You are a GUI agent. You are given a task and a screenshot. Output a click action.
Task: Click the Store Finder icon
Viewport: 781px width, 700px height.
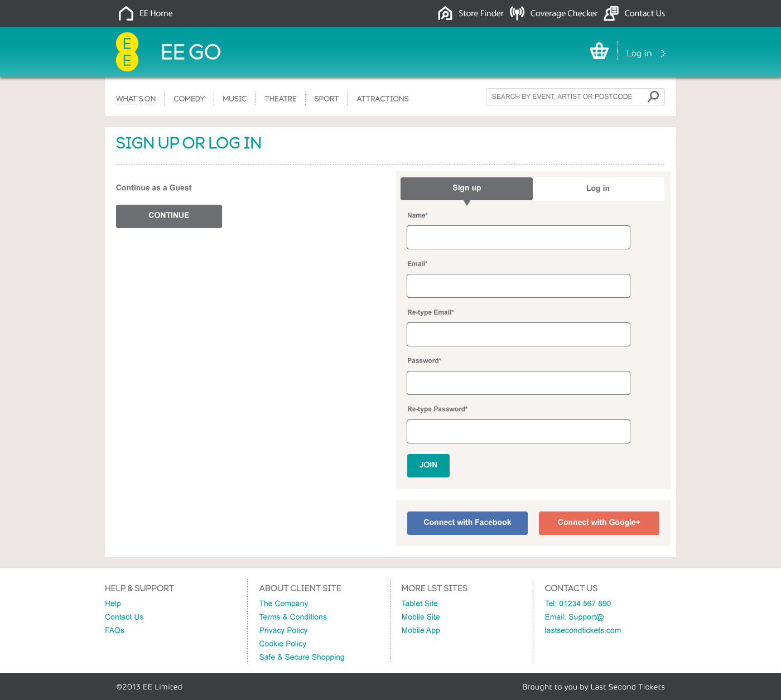(x=445, y=13)
